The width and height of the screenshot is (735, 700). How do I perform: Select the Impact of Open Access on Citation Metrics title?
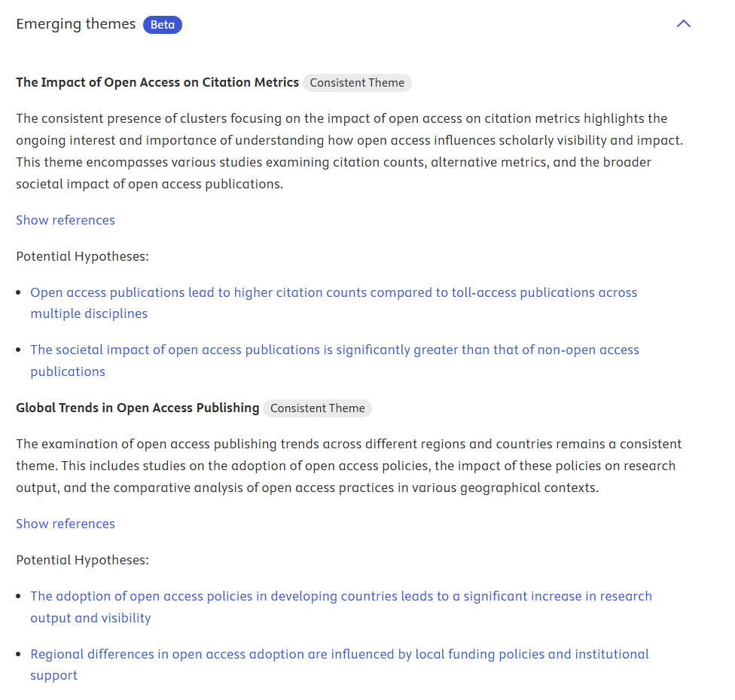click(157, 83)
